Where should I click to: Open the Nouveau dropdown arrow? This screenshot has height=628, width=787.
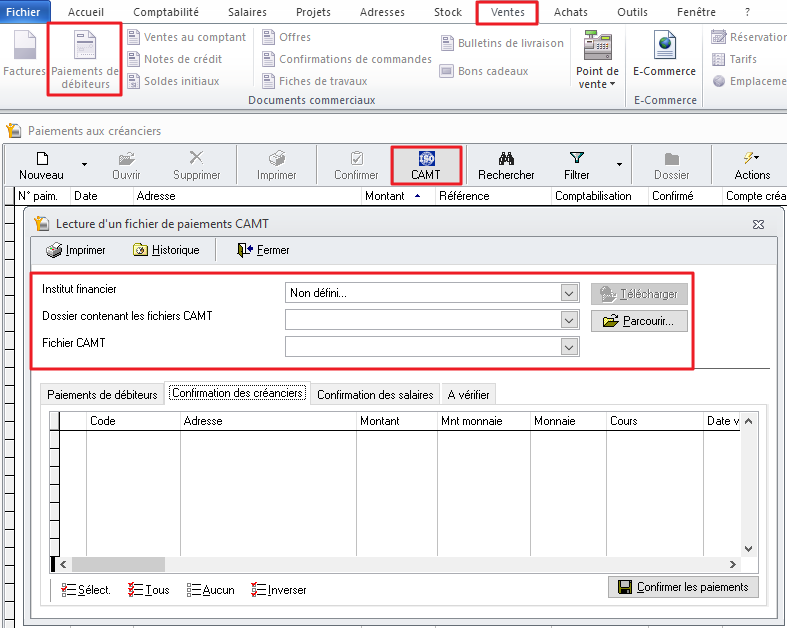[x=84, y=164]
